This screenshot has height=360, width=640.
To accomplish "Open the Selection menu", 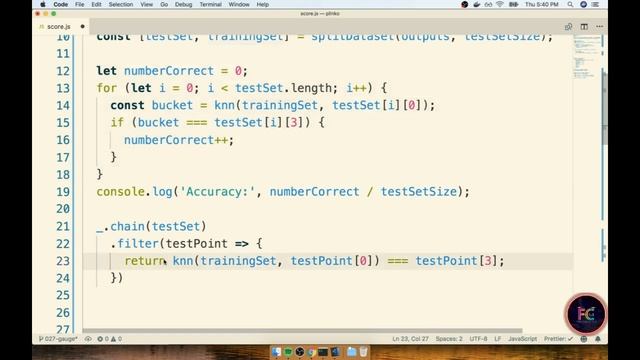I will click(x=121, y=4).
